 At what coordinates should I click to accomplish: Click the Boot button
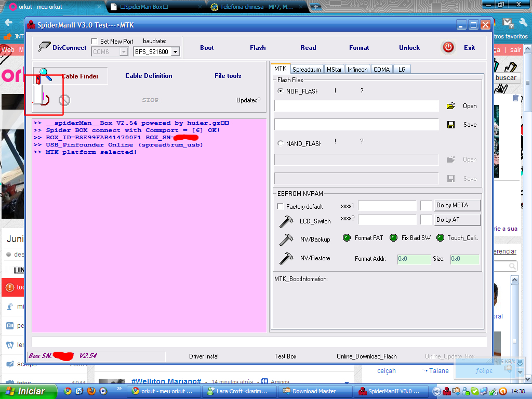click(x=207, y=48)
